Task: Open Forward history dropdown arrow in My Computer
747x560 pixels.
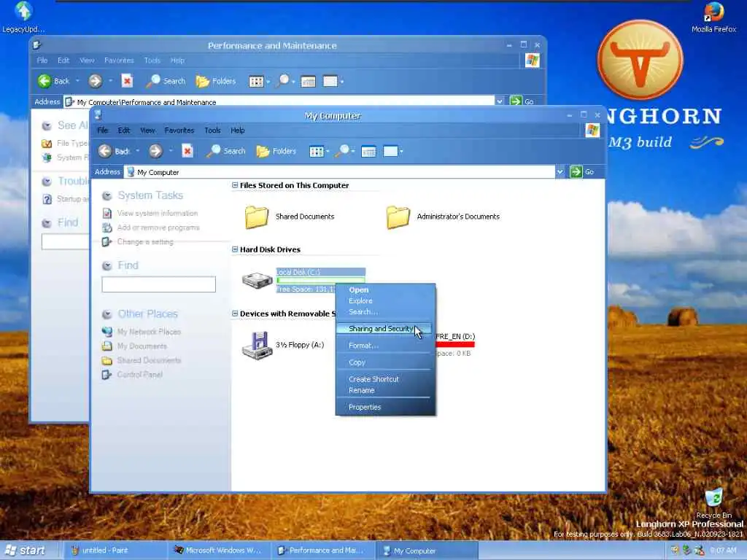Action: pyautogui.click(x=171, y=151)
